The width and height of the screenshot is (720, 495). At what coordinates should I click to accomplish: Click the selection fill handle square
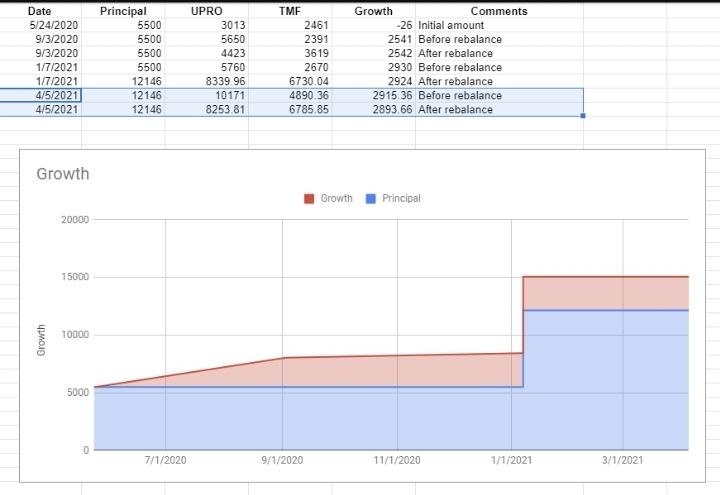coord(583,116)
